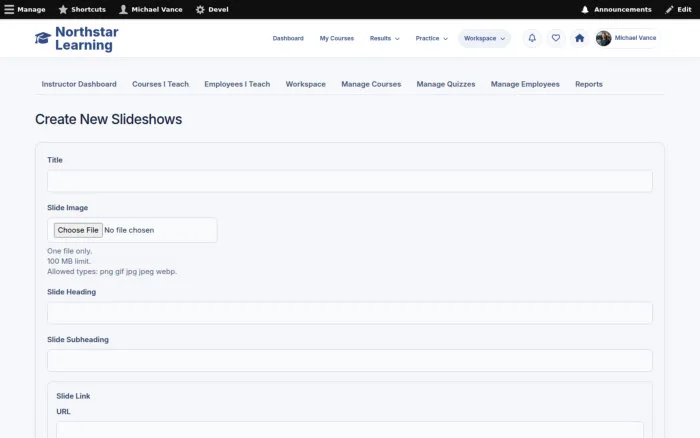
Task: Switch to Workspace tab in secondary nav
Action: [x=305, y=84]
